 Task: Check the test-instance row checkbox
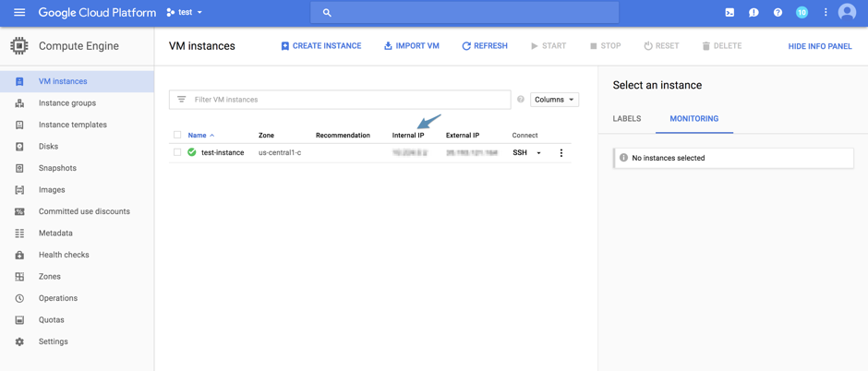point(177,152)
